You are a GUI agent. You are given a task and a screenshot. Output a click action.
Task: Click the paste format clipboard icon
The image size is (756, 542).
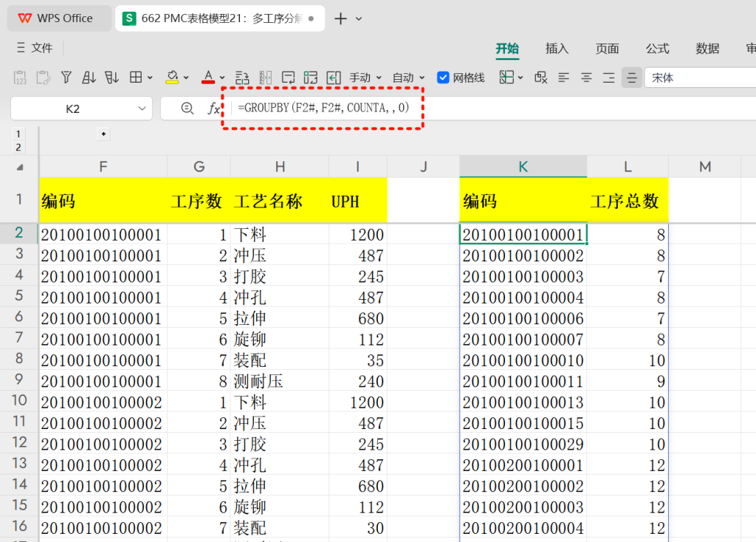tap(44, 78)
